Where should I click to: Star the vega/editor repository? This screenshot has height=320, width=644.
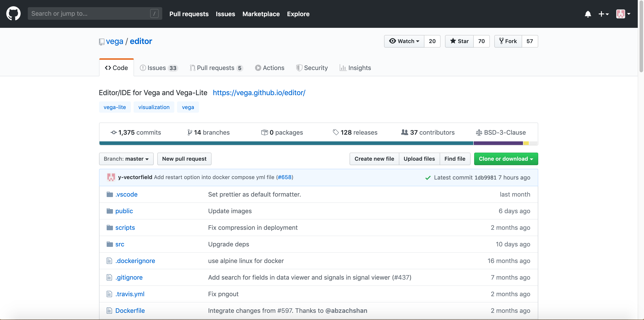[x=459, y=41]
